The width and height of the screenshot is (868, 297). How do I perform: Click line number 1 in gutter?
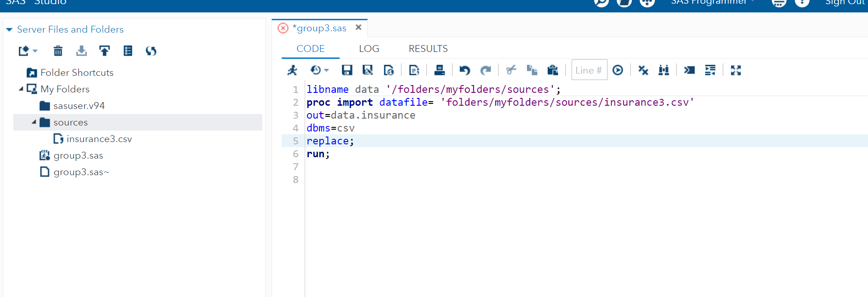[x=295, y=89]
